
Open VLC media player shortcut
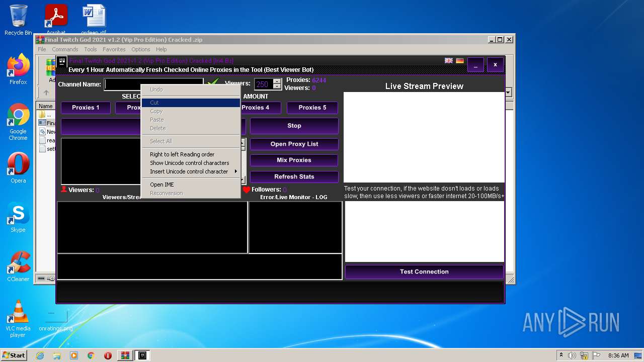18,319
